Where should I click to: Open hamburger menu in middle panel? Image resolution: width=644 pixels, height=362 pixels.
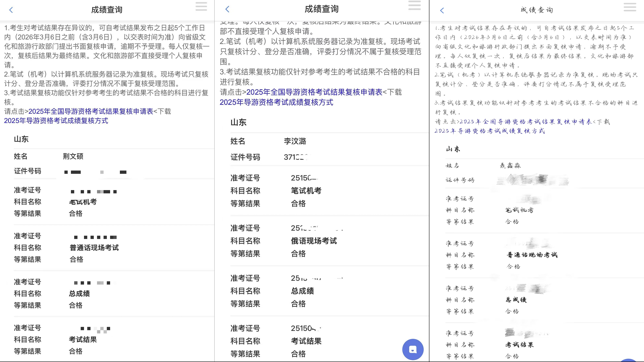tap(414, 5)
